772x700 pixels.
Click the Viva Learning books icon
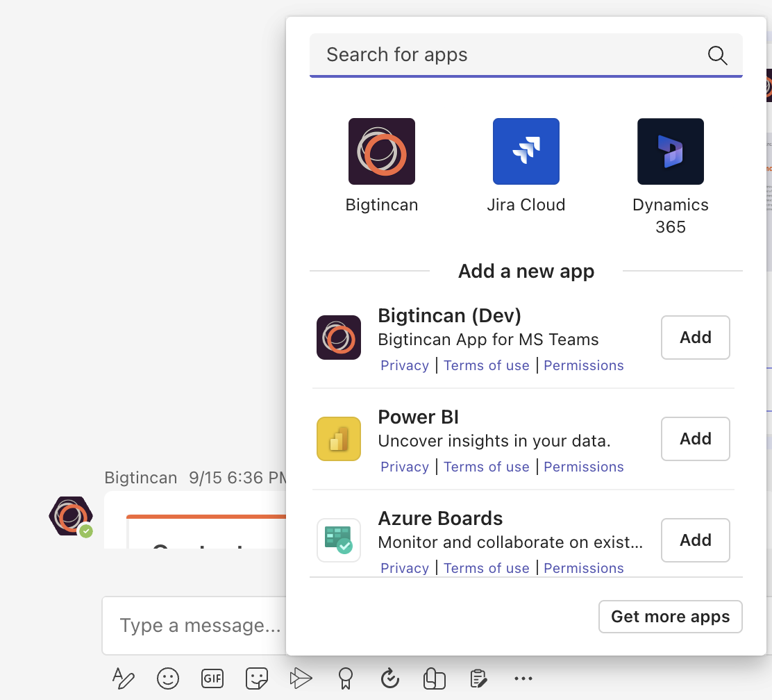pyautogui.click(x=435, y=678)
